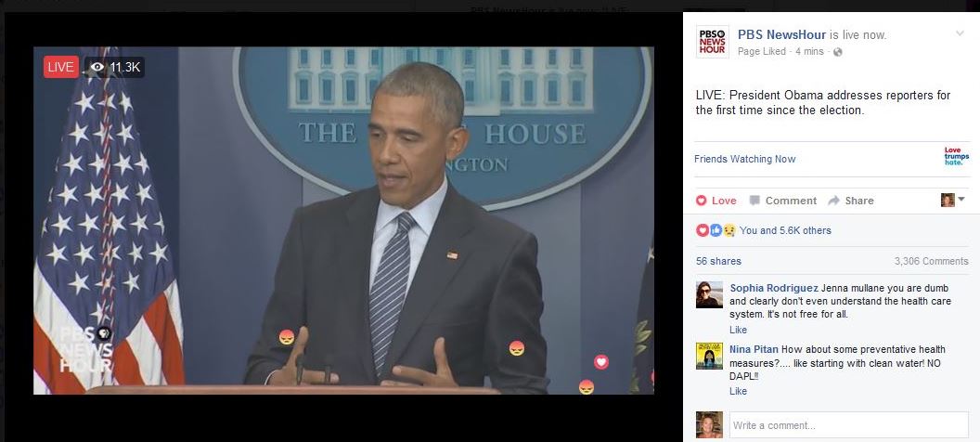Screen dimensions: 980x442
Task: Click the Comment speech bubble icon
Action: pos(755,201)
